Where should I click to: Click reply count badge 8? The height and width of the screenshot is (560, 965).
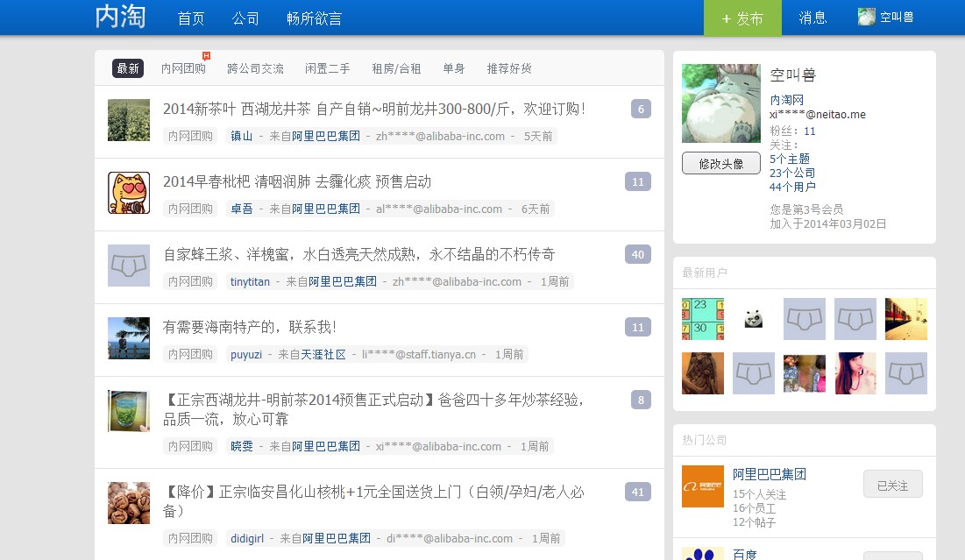(641, 400)
